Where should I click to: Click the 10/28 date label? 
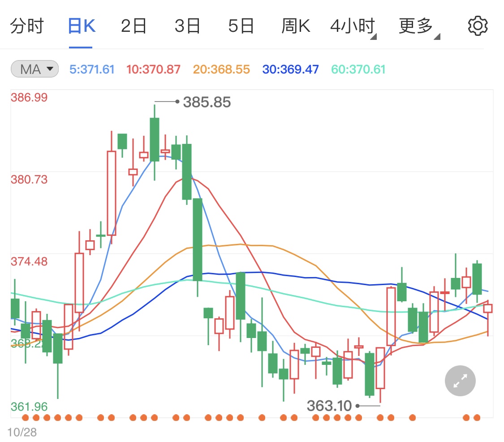click(x=22, y=432)
